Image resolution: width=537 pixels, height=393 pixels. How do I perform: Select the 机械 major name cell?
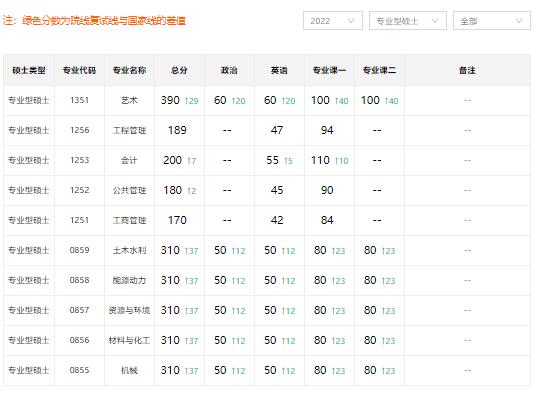(129, 370)
